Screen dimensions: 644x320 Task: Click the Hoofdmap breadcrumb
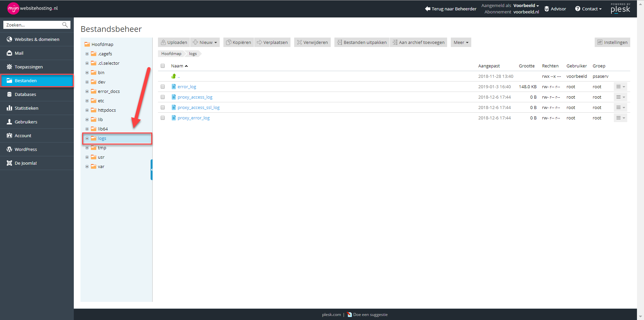tap(171, 54)
